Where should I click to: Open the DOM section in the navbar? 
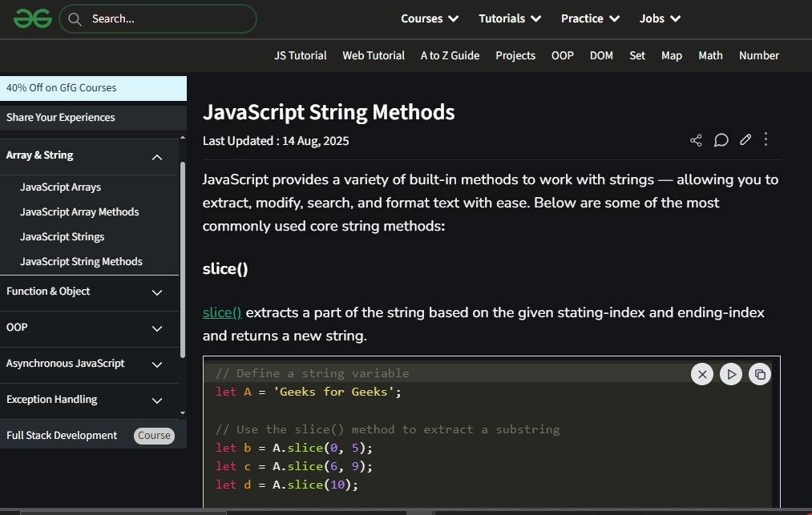point(601,55)
